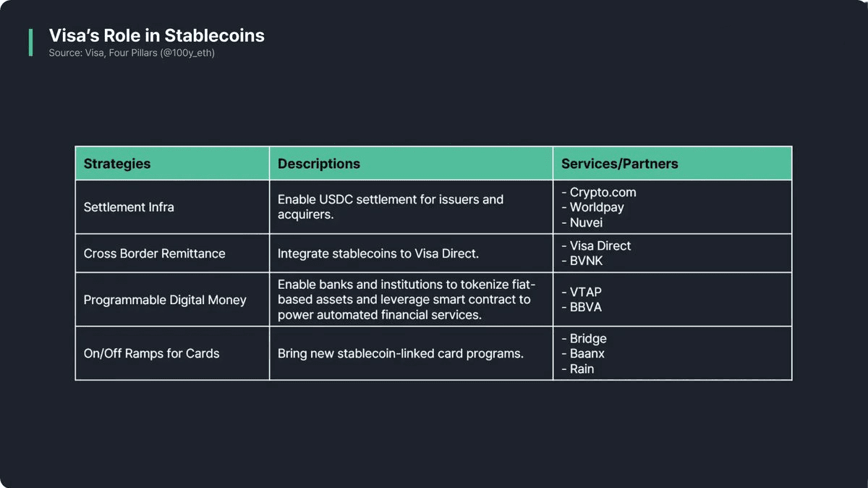Click the stablecoin-linked card programs description
Screen dimensions: 868x488
[400, 353]
